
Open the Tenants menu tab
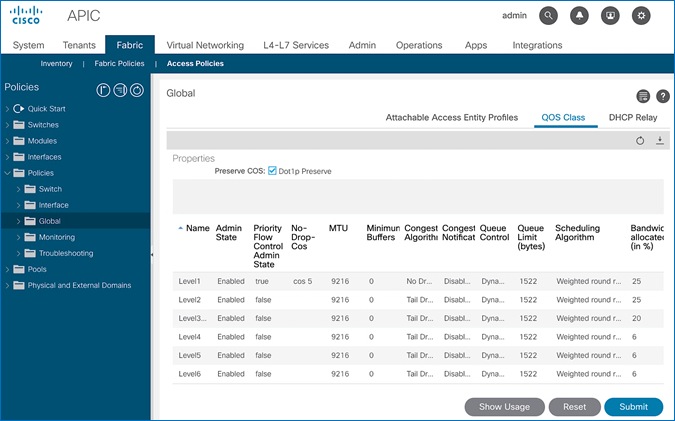(x=79, y=45)
